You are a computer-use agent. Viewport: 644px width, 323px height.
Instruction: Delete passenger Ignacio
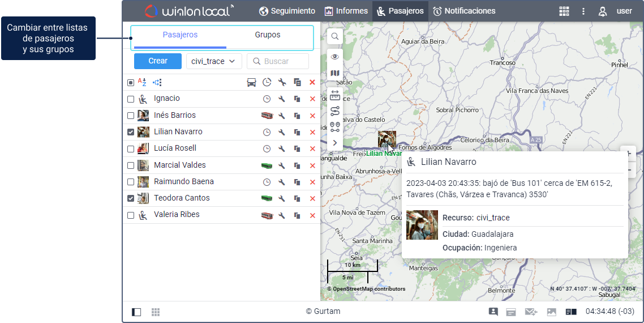[x=312, y=99]
